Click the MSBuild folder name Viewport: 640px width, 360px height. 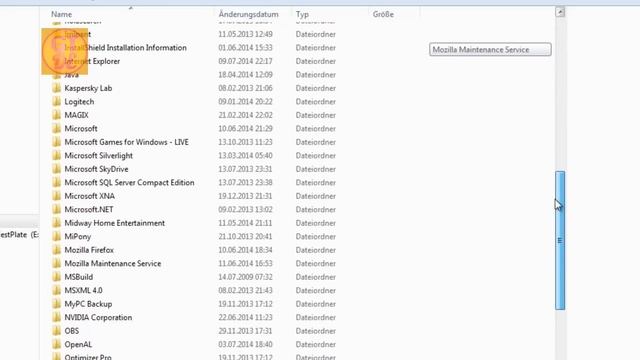78,277
